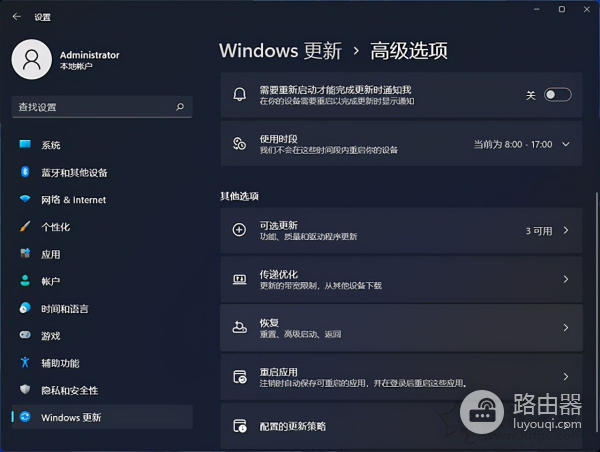Select Windows 更新 in the sidebar
Screen dimensions: 600x452
tap(102, 417)
